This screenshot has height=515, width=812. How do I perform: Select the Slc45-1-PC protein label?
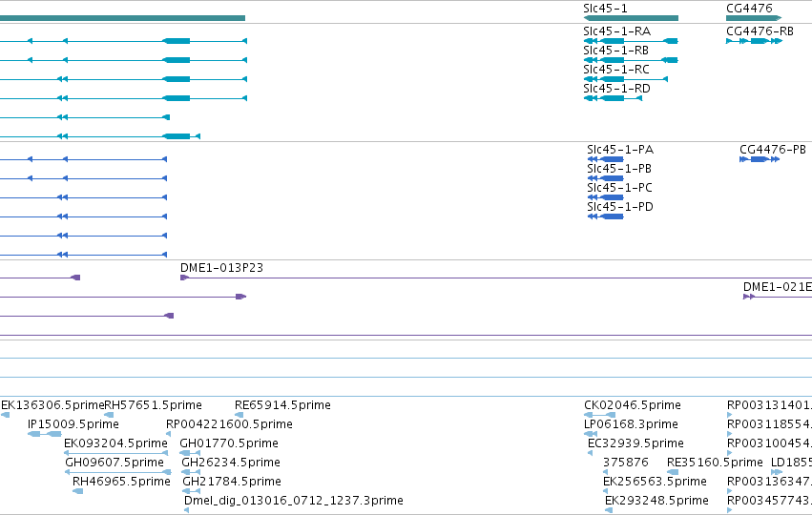pos(620,188)
